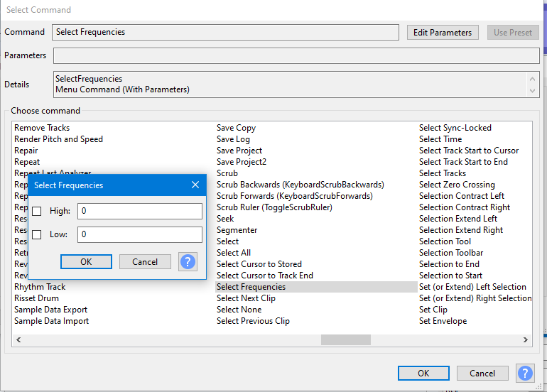Select the Repair command
This screenshot has height=392, width=547.
[26, 151]
